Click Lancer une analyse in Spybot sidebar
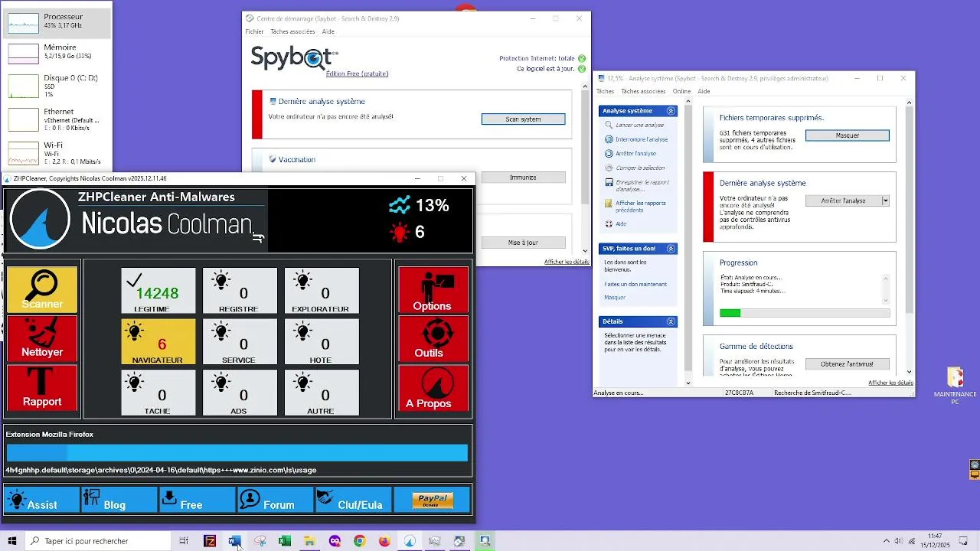This screenshot has width=980, height=551. pos(639,125)
